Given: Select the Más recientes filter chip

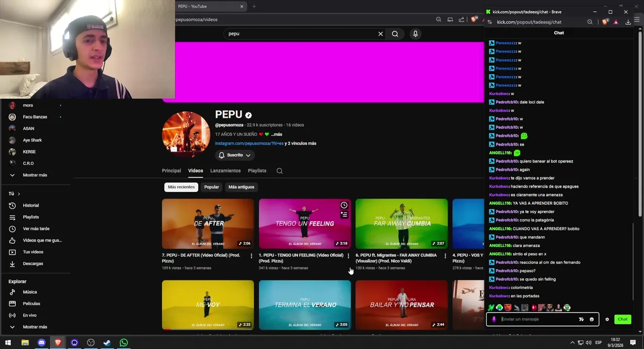Looking at the screenshot, I should tap(181, 187).
